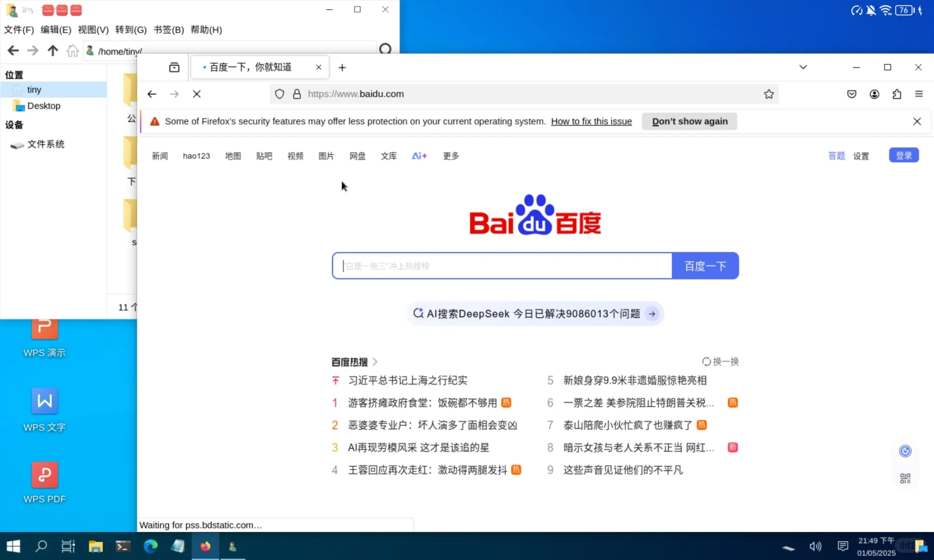
Task: Open the 视图(V) menu in file manager
Action: pos(92,30)
